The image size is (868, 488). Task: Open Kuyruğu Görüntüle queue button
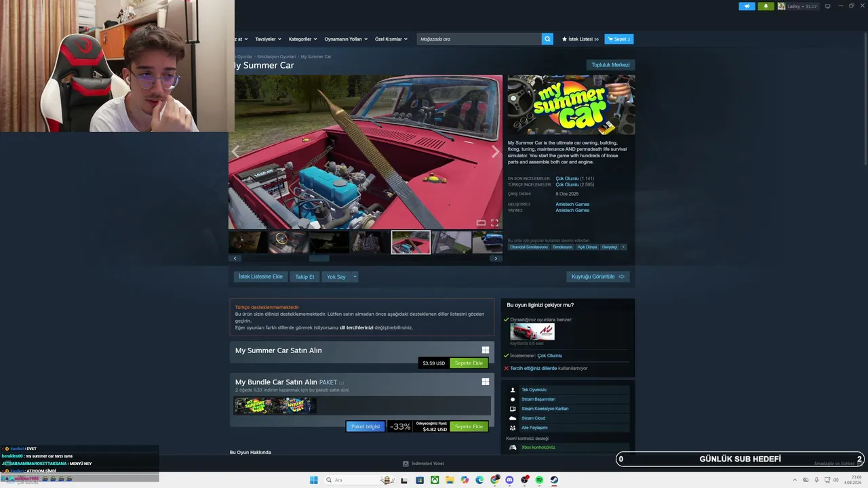coord(598,277)
